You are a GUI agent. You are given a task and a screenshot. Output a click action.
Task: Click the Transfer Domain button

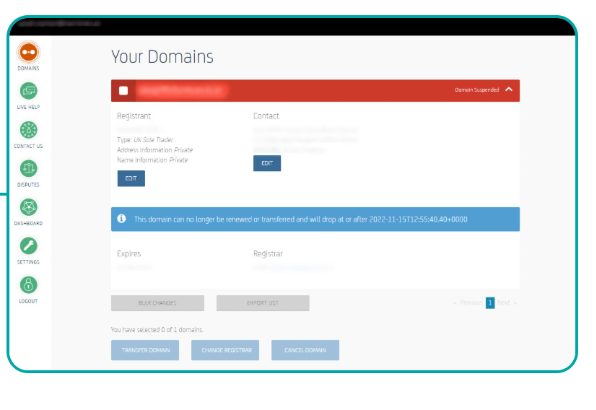(x=145, y=350)
